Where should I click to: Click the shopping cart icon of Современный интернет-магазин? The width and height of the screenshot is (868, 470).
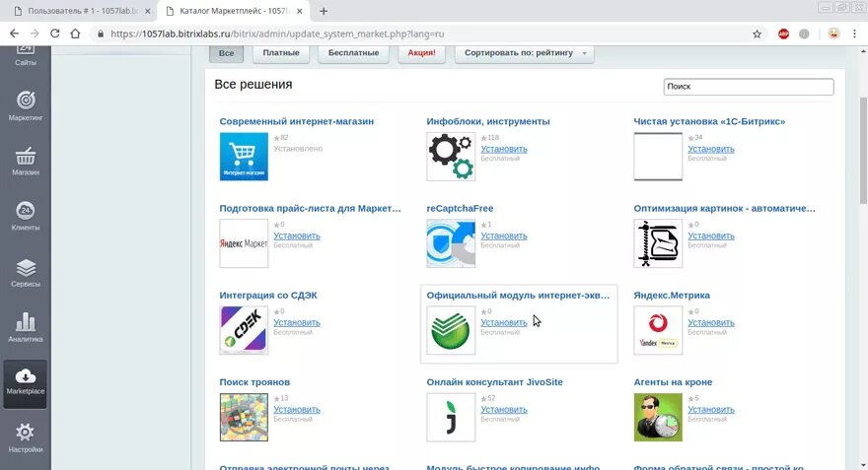pos(244,157)
